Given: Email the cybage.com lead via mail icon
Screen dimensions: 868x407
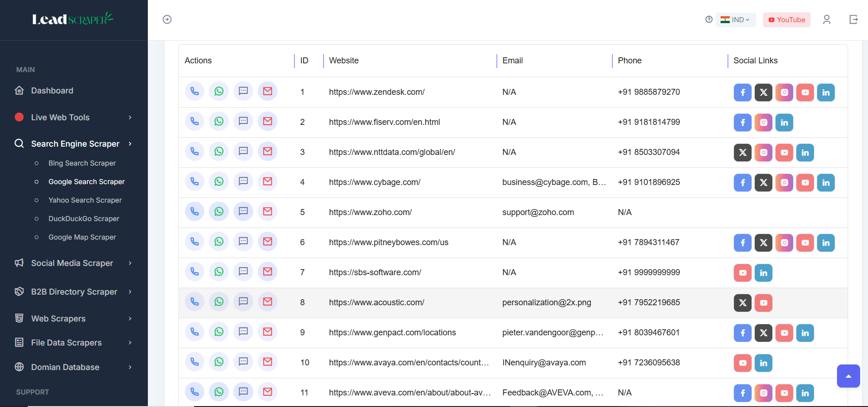Looking at the screenshot, I should coord(268,182).
